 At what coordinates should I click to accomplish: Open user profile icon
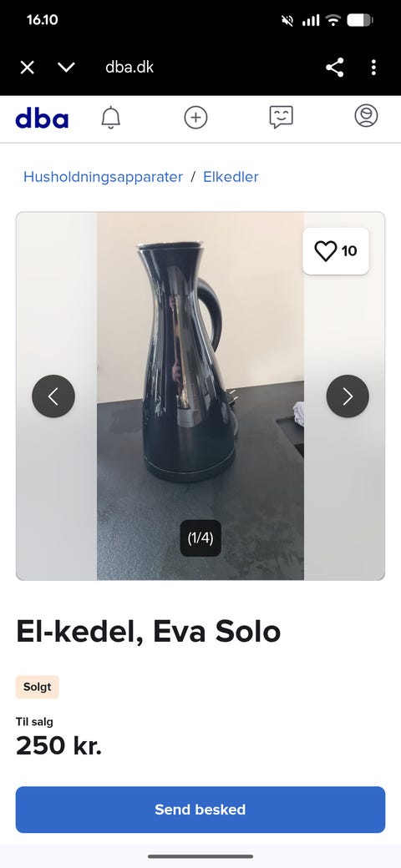point(366,116)
